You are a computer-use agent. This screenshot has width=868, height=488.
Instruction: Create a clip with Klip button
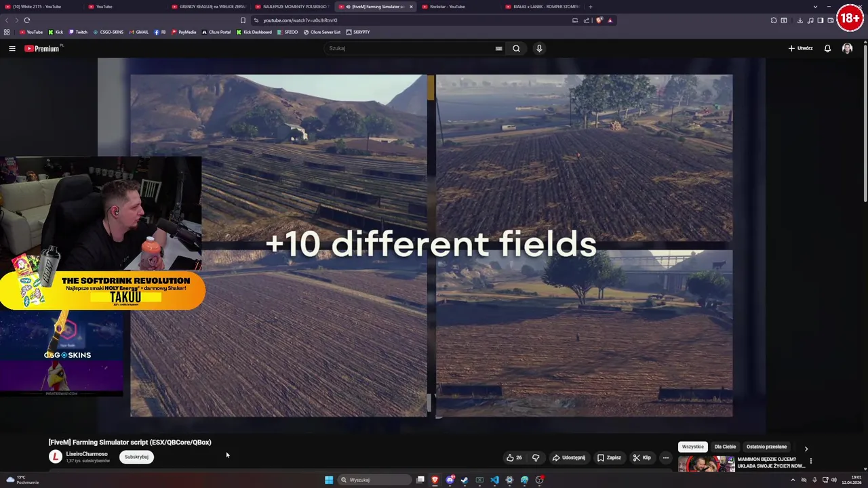(642, 457)
